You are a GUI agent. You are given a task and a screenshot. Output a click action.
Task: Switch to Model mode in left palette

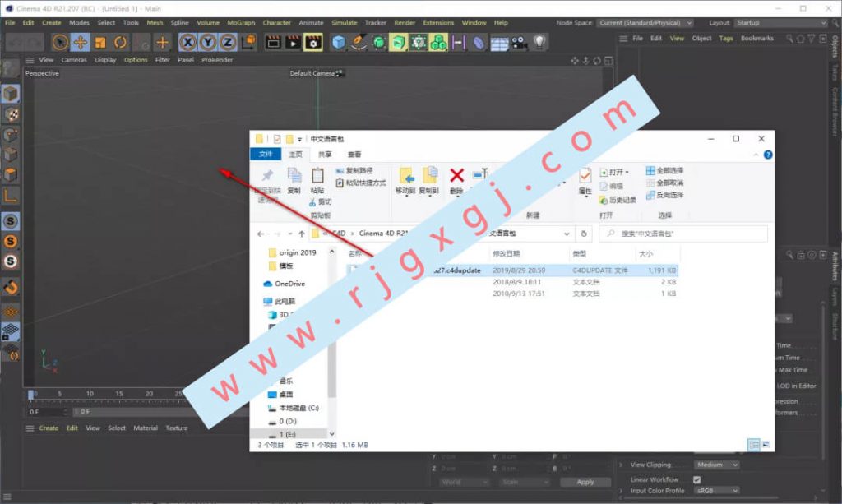point(10,94)
